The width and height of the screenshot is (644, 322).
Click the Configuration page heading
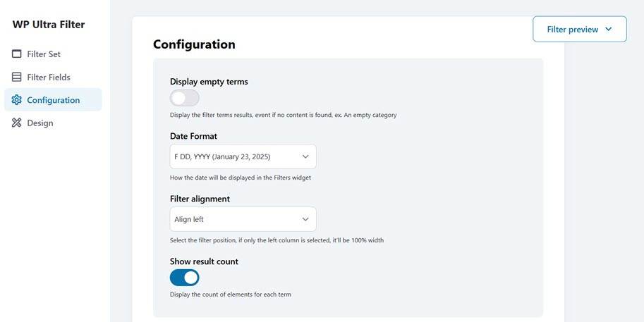194,44
